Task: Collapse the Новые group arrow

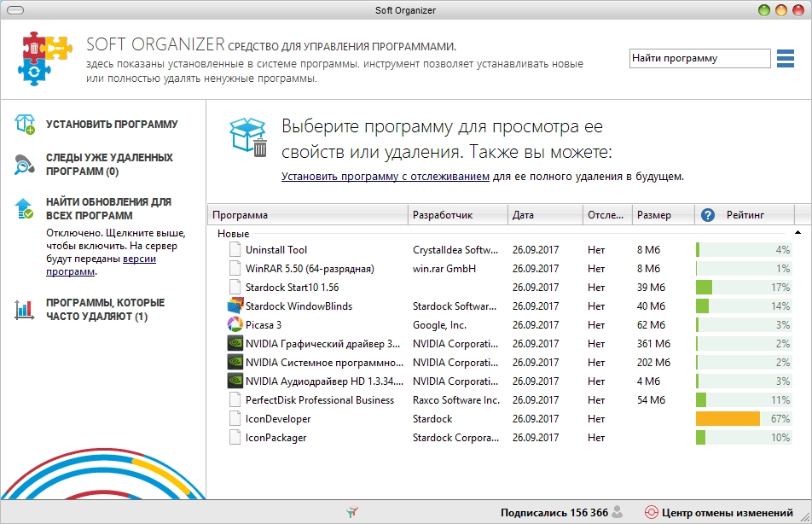Action: tap(797, 233)
